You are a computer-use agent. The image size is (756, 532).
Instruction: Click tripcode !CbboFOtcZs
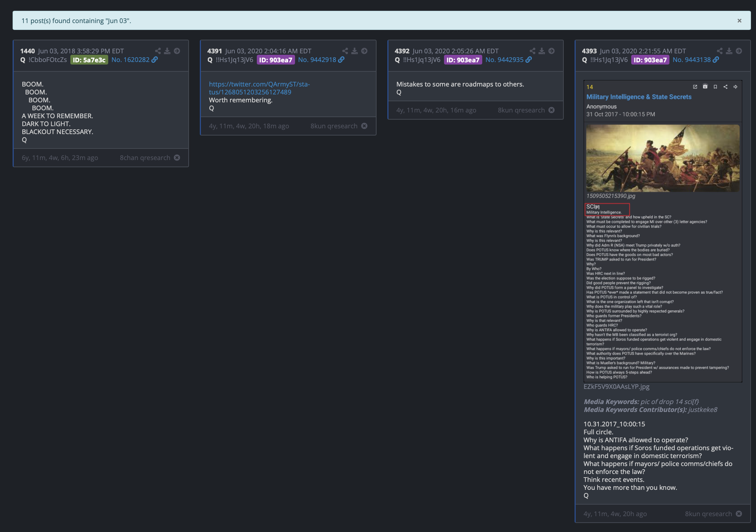click(48, 60)
